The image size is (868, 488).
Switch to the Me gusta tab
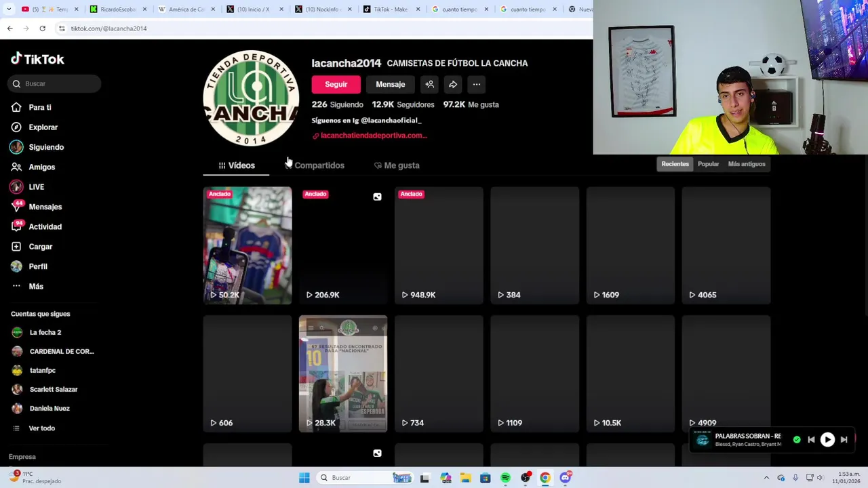[397, 165]
